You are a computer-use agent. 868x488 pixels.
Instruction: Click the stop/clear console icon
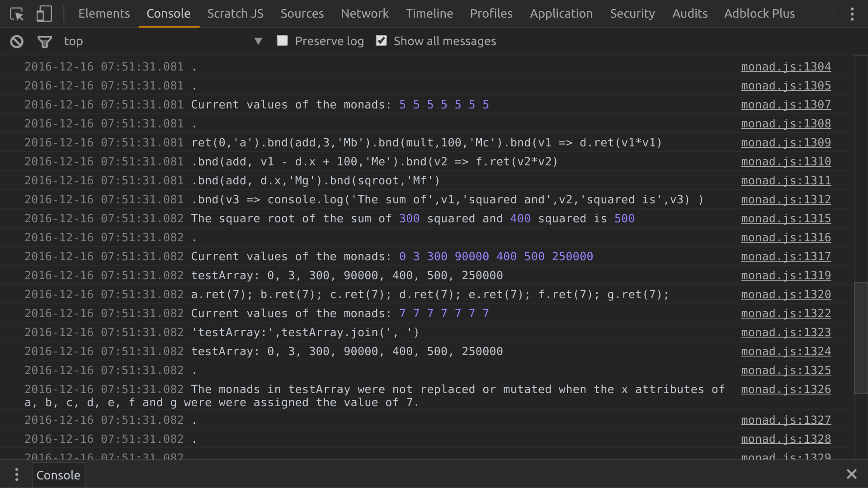coord(17,41)
